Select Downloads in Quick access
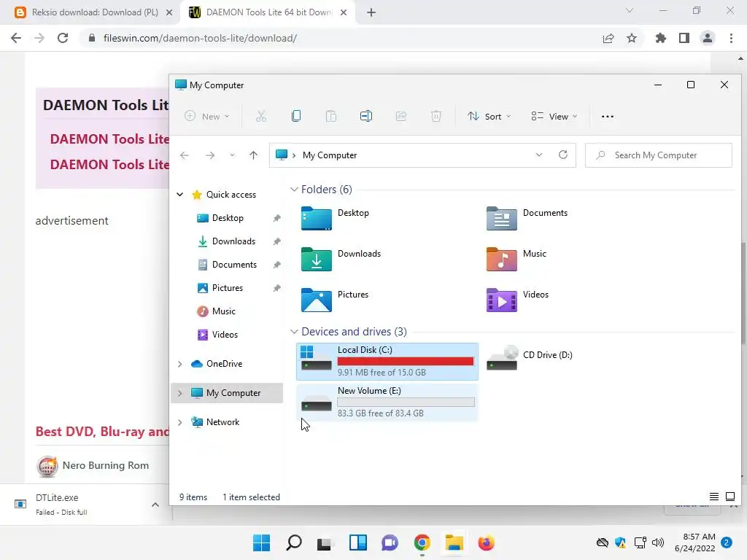Screen dimensions: 747x560 coord(233,241)
